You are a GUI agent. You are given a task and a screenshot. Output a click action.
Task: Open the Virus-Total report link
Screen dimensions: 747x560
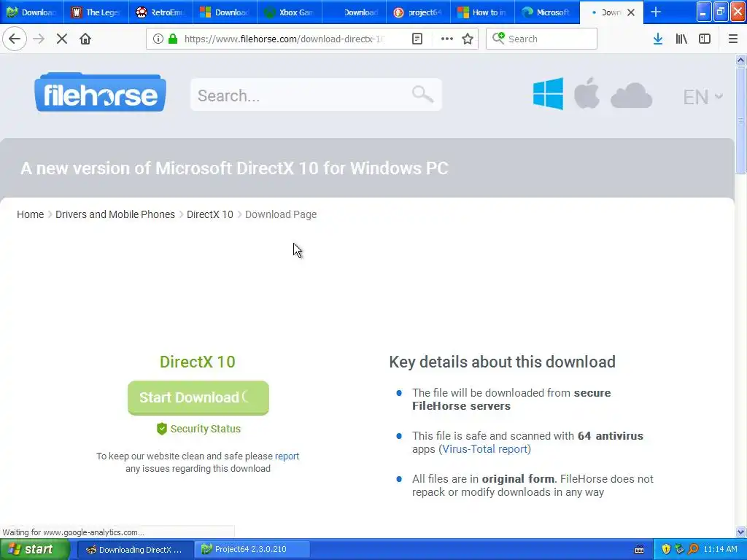484,449
